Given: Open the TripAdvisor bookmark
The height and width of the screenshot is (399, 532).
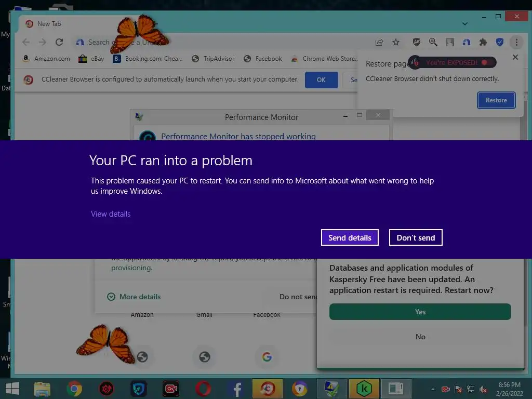Looking at the screenshot, I should 213,59.
